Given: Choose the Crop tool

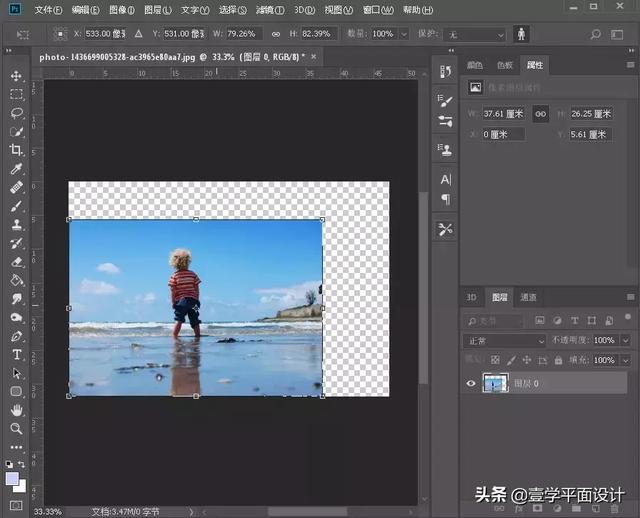Looking at the screenshot, I should [16, 150].
